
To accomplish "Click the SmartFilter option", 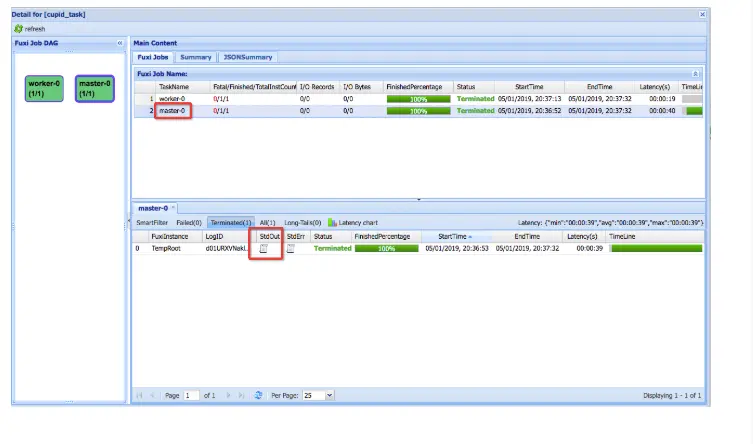I will click(x=152, y=223).
